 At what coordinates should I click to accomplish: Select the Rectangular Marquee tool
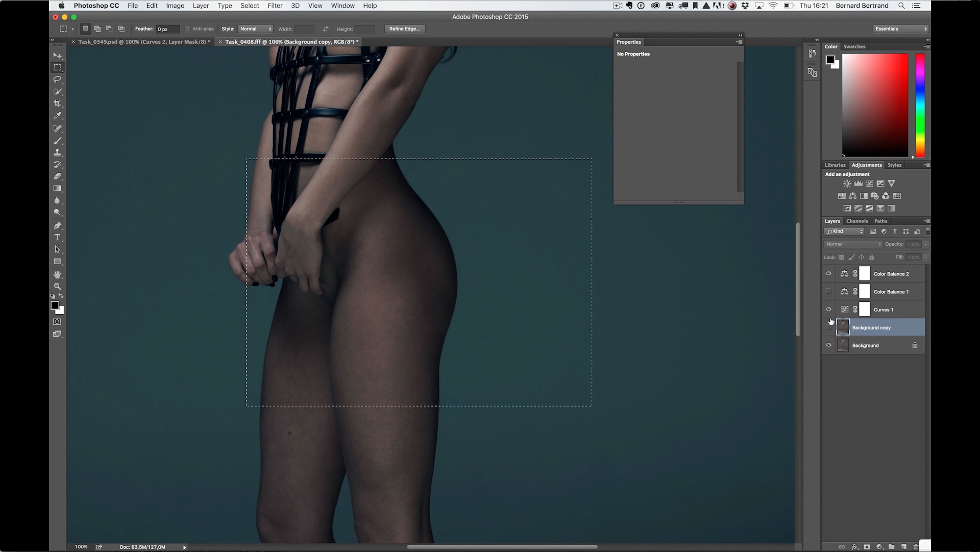pos(57,68)
